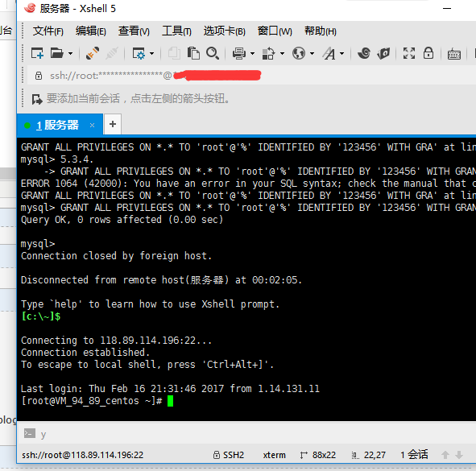Click the ssh://root address bar field
The width and height of the screenshot is (476, 471).
coord(251,75)
